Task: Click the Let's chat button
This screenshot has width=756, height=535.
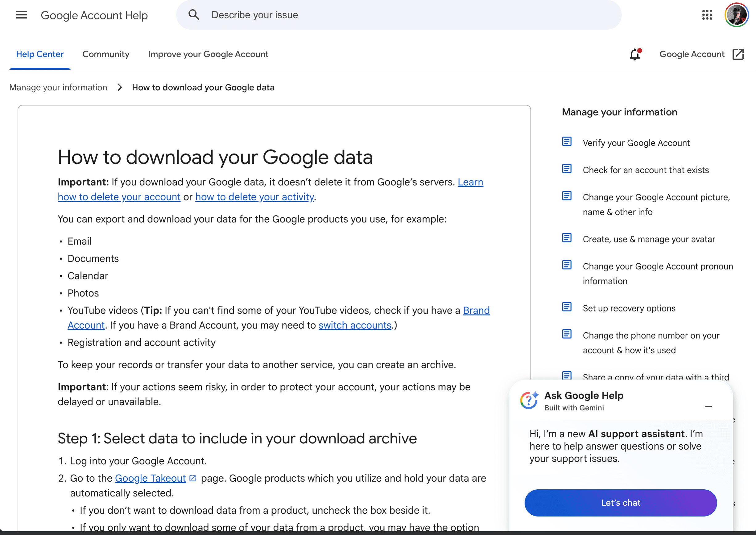Action: coord(620,503)
